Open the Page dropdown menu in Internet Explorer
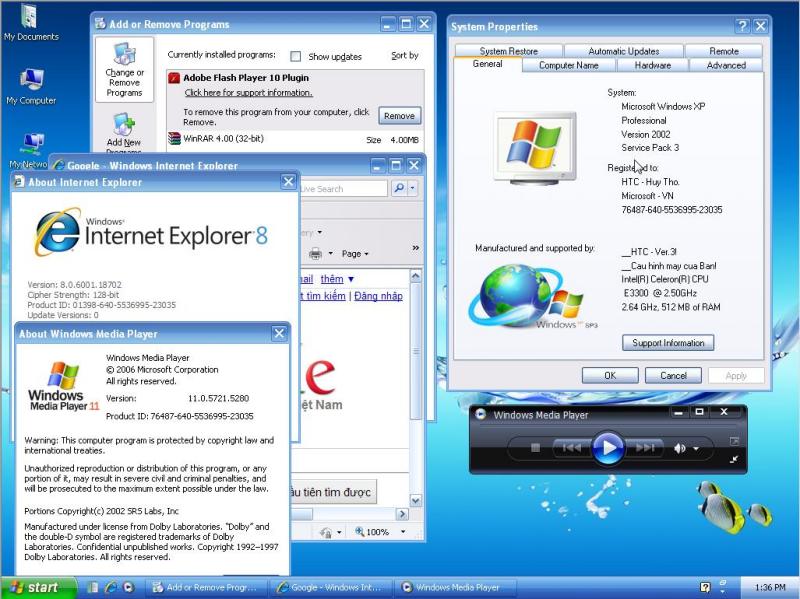Image resolution: width=800 pixels, height=599 pixels. [x=351, y=253]
